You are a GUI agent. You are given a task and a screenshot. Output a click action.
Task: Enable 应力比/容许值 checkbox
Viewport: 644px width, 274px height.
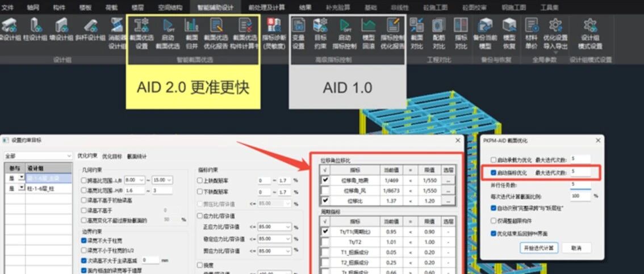(200, 216)
